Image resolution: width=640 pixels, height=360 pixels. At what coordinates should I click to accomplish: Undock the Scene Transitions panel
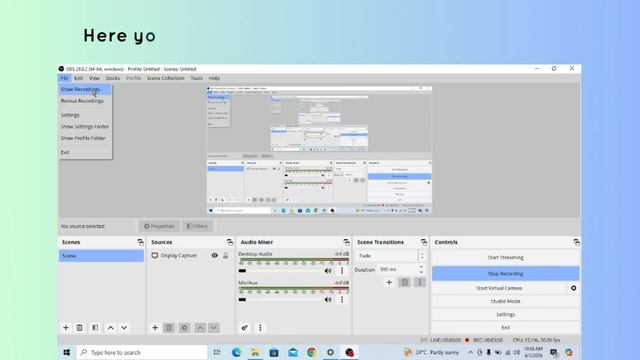[x=424, y=242]
